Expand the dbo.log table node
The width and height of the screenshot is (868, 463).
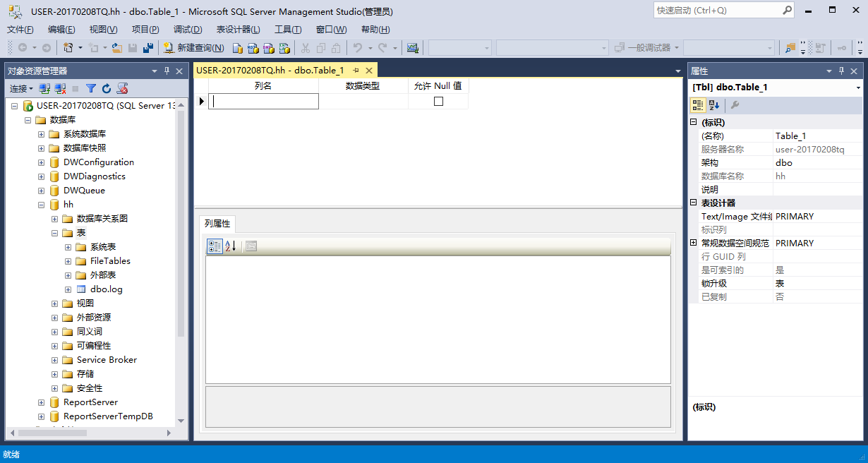pos(68,289)
